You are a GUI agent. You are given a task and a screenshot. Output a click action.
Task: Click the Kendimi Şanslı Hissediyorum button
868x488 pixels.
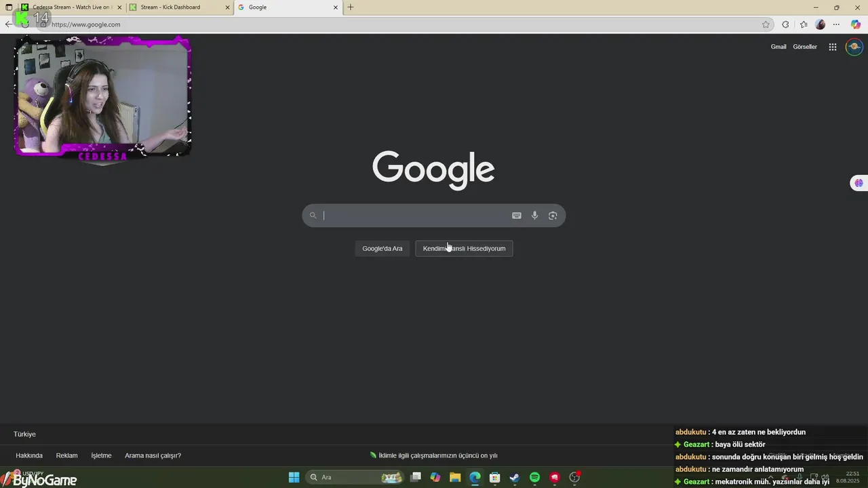[x=465, y=249]
